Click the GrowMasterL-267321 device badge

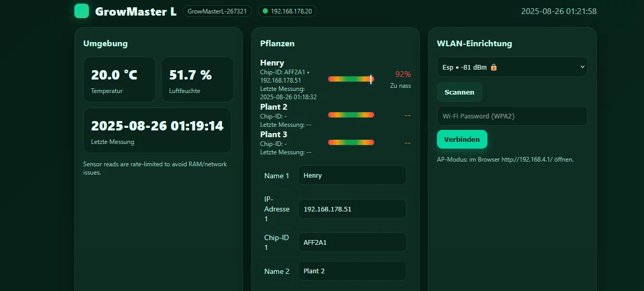coord(217,11)
